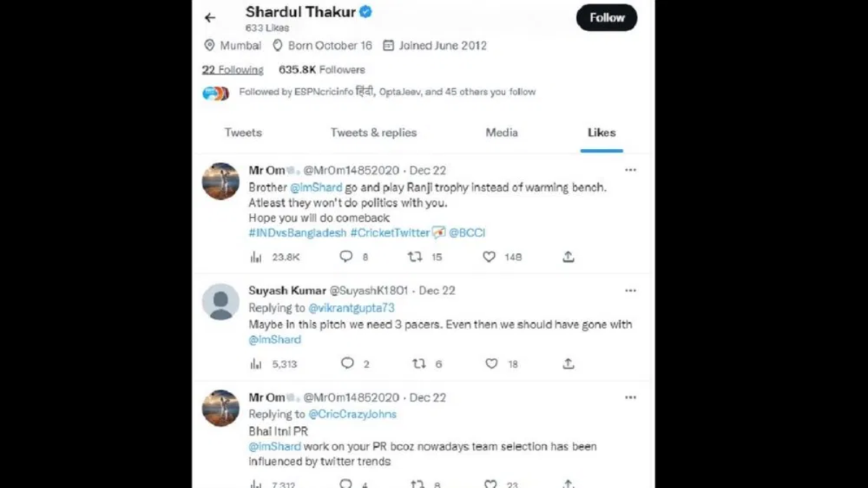868x488 pixels.
Task: Open the #INDvsBangladesh hashtag
Action: [297, 233]
